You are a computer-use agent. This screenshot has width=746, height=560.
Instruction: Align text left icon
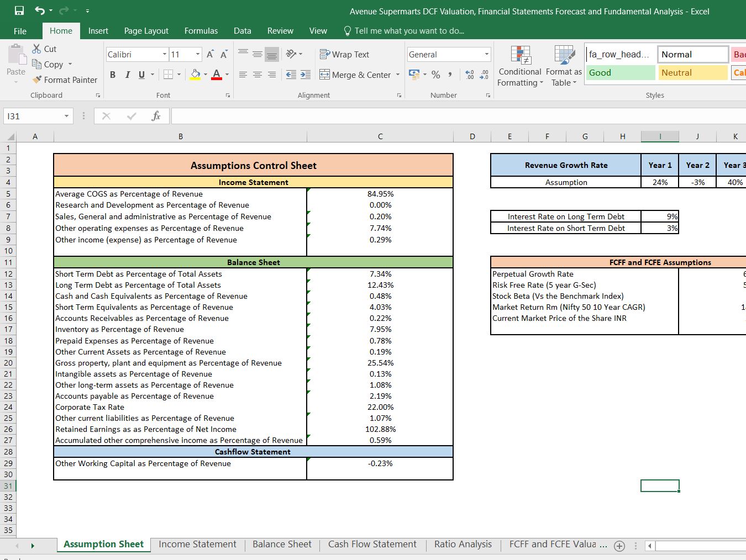(243, 75)
